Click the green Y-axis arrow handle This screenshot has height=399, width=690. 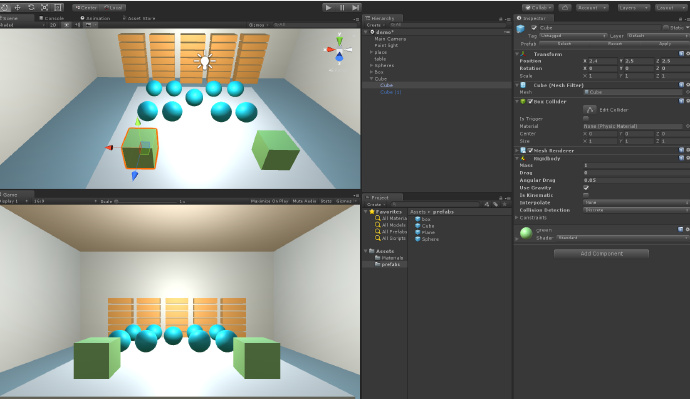137,121
